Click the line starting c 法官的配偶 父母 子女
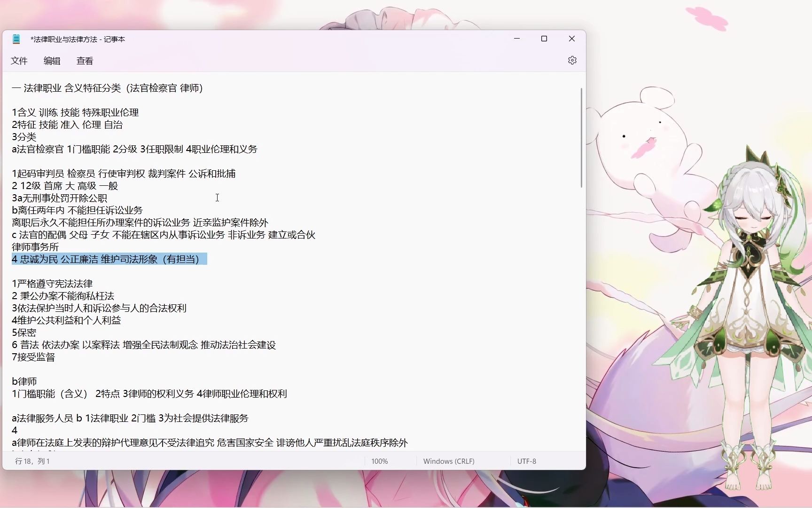This screenshot has height=508, width=812. [x=164, y=235]
